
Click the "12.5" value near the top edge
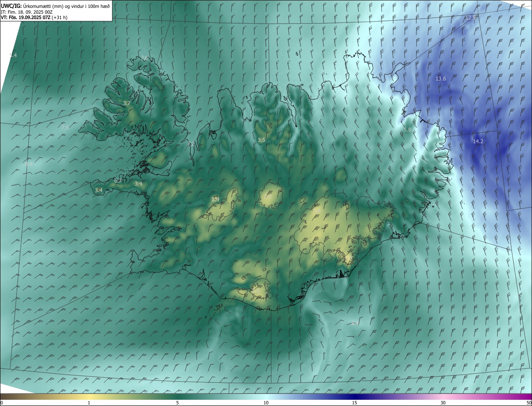click(x=471, y=17)
